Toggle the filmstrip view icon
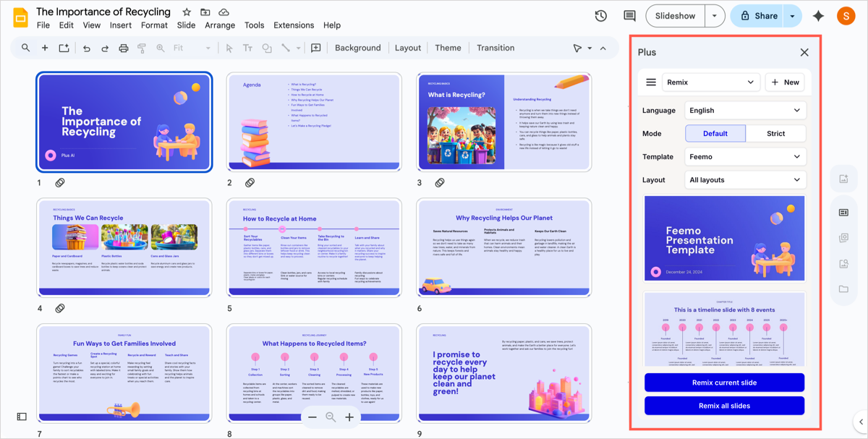Viewport: 868px width, 439px height. (x=22, y=417)
